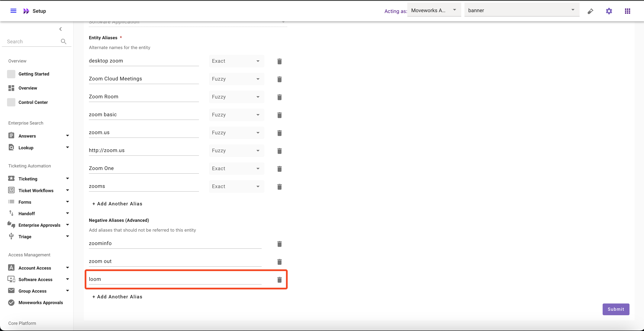The width and height of the screenshot is (644, 331).
Task: Click the sidebar search magnifier icon
Action: coord(64,42)
